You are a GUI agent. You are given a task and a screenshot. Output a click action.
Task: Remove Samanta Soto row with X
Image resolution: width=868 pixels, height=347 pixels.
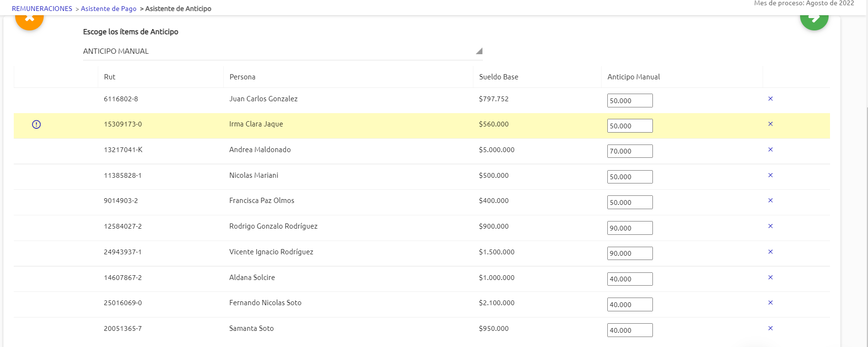(x=770, y=328)
